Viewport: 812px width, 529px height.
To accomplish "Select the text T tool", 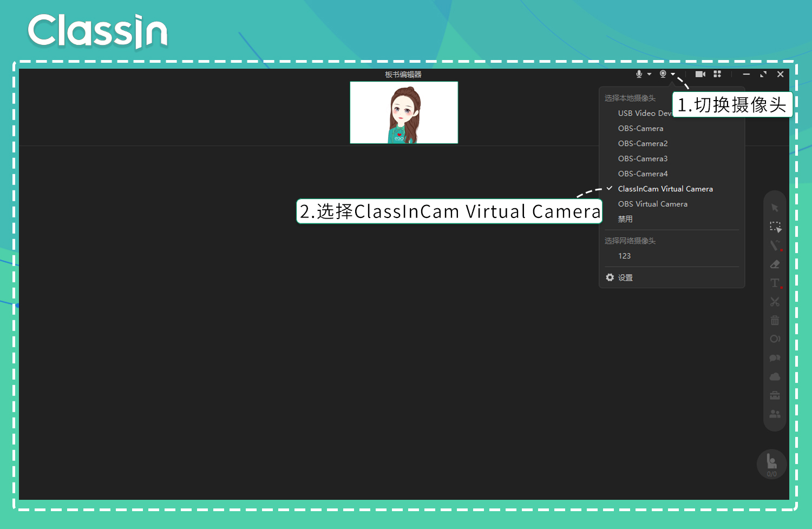I will (x=775, y=283).
